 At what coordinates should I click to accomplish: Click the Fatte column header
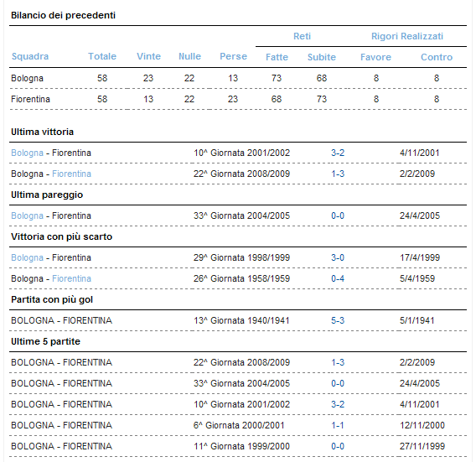(277, 57)
